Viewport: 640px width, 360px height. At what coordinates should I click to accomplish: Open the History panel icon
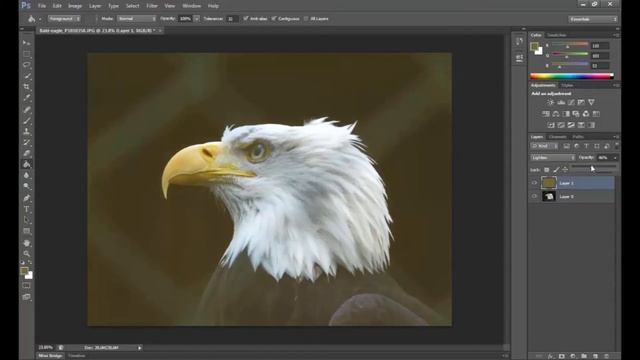tap(519, 42)
